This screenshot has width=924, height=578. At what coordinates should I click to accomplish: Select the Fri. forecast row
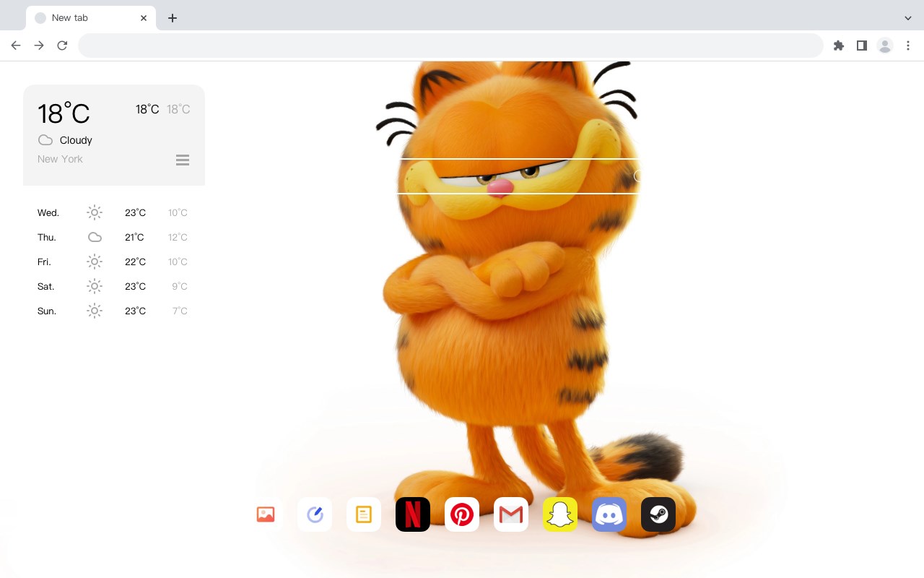click(x=113, y=262)
